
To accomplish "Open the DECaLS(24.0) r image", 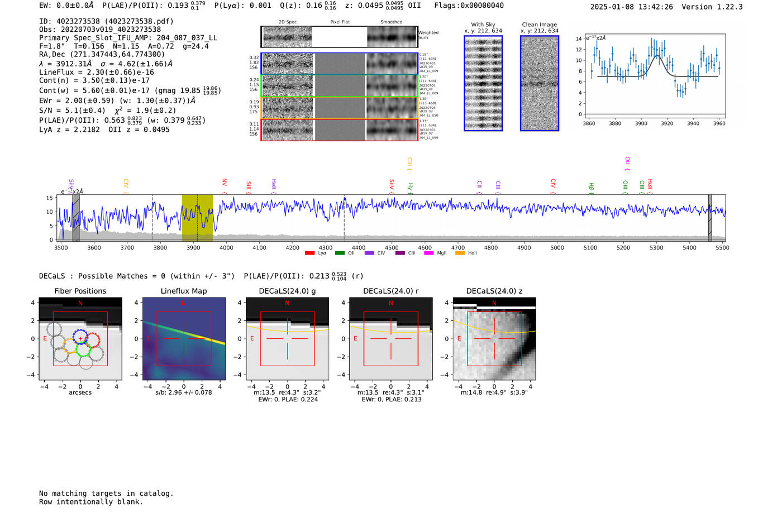I will pos(390,338).
